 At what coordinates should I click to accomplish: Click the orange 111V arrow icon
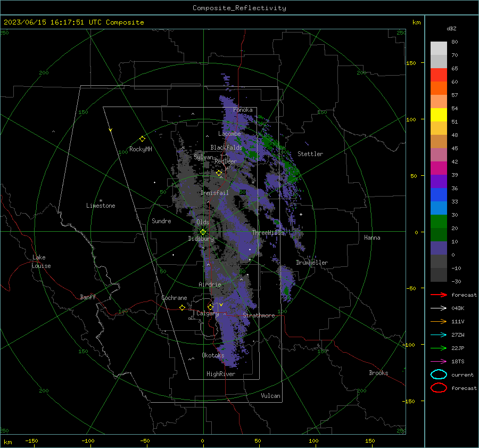[x=439, y=321]
